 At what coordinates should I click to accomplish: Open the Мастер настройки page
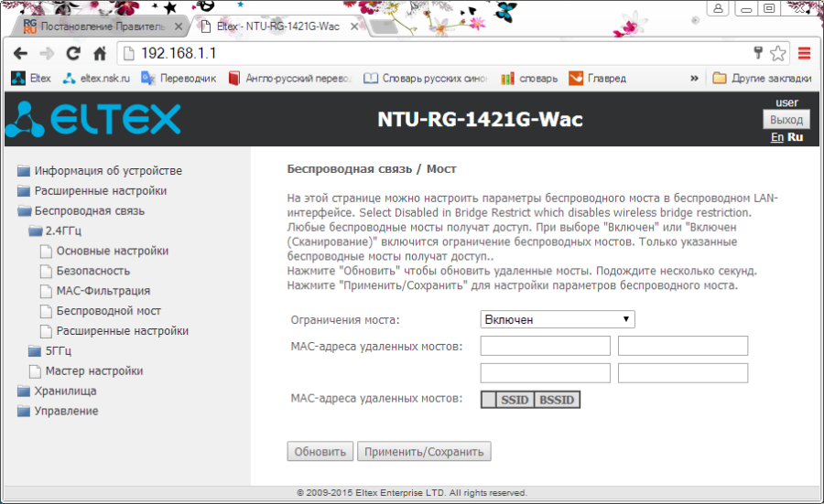click(87, 370)
